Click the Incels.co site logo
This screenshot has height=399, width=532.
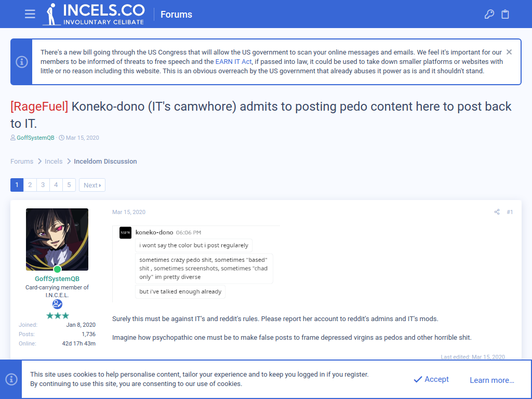pos(94,14)
